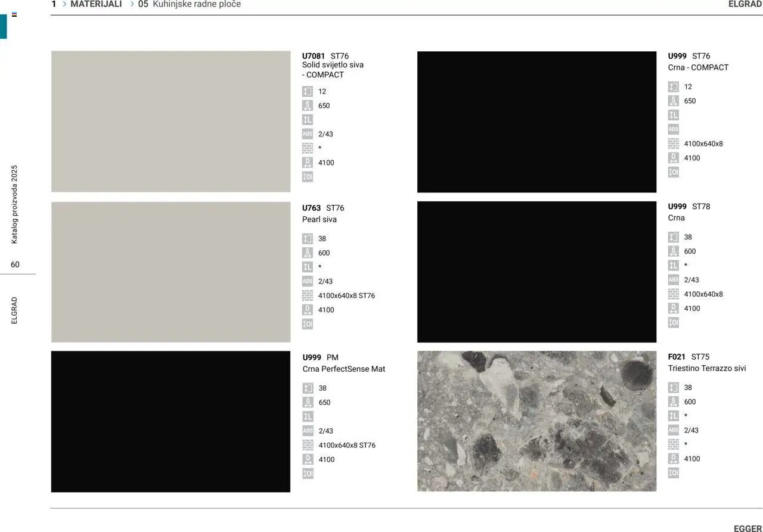
Task: Click the width icon beside 650 for U999 PM
Action: click(308, 403)
